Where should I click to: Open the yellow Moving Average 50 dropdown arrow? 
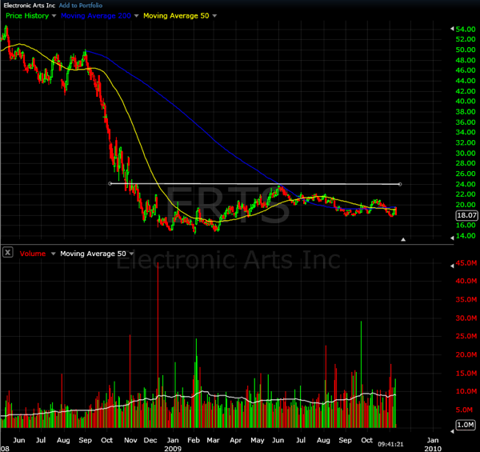coord(214,16)
